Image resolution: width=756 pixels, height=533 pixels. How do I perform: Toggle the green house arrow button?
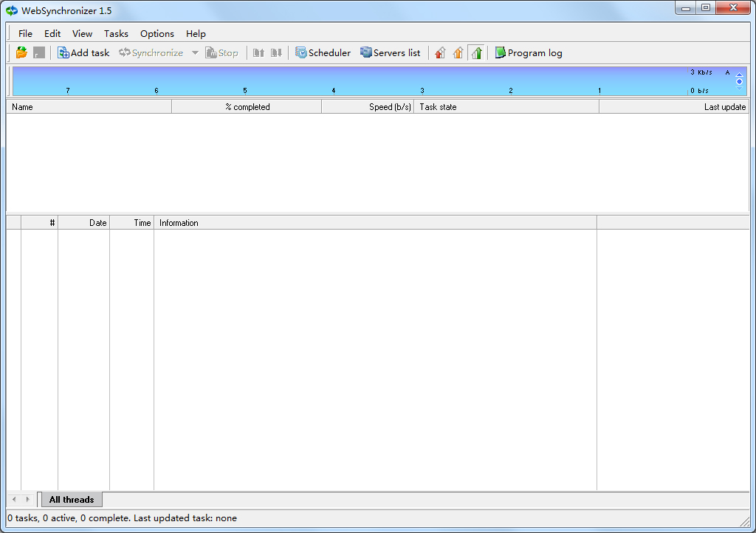[x=476, y=52]
